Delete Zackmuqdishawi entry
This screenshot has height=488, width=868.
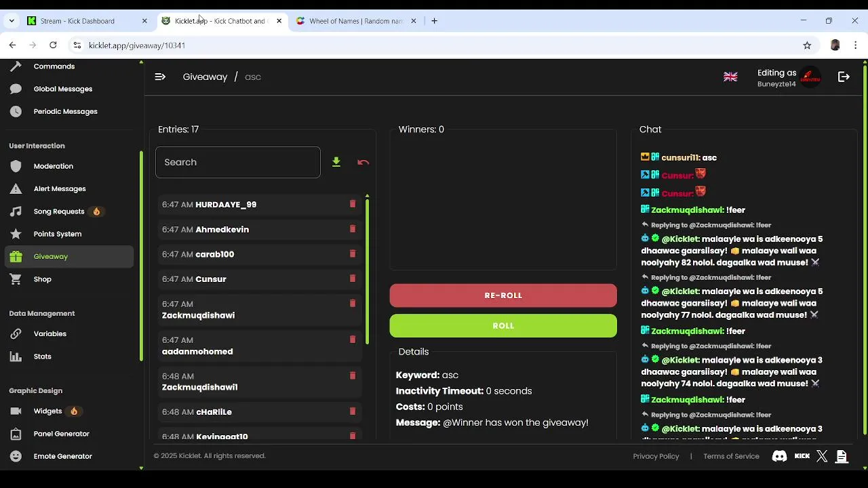click(x=353, y=304)
